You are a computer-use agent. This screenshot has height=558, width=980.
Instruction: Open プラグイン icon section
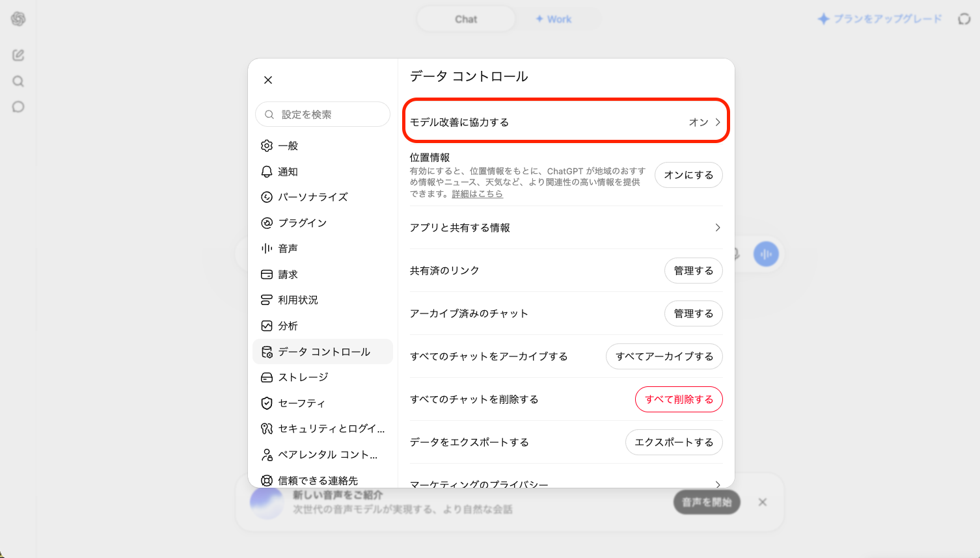267,223
